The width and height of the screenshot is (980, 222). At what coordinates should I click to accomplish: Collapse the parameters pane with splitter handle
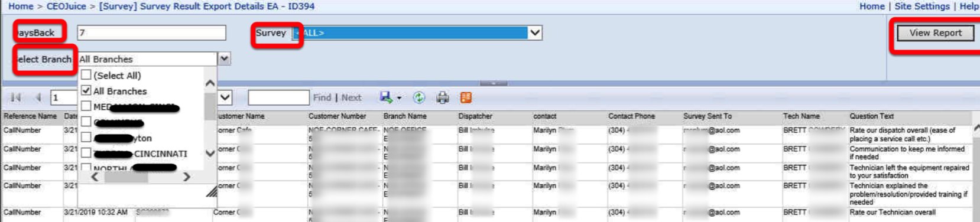pyautogui.click(x=494, y=83)
